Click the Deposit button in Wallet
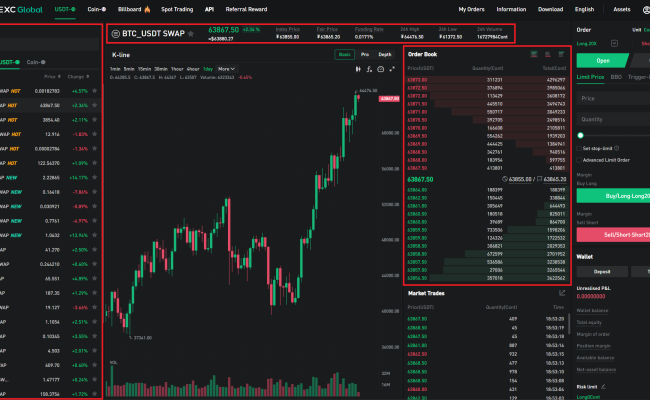Screen dimensions: 650x400 605,271
